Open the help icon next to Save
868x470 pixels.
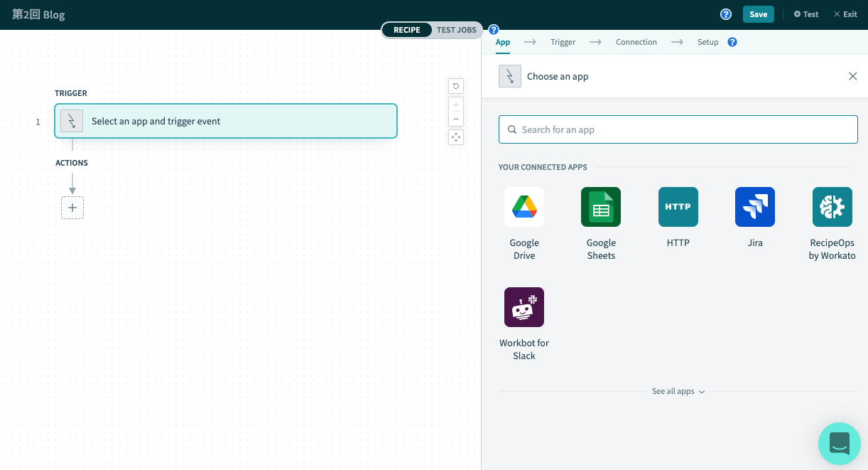click(x=726, y=14)
